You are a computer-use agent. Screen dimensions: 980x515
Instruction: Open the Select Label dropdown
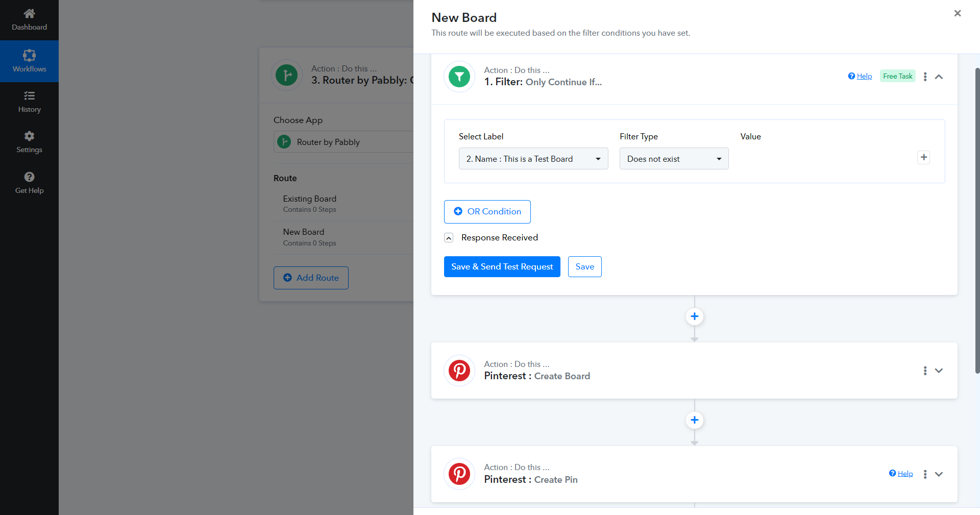pyautogui.click(x=533, y=159)
